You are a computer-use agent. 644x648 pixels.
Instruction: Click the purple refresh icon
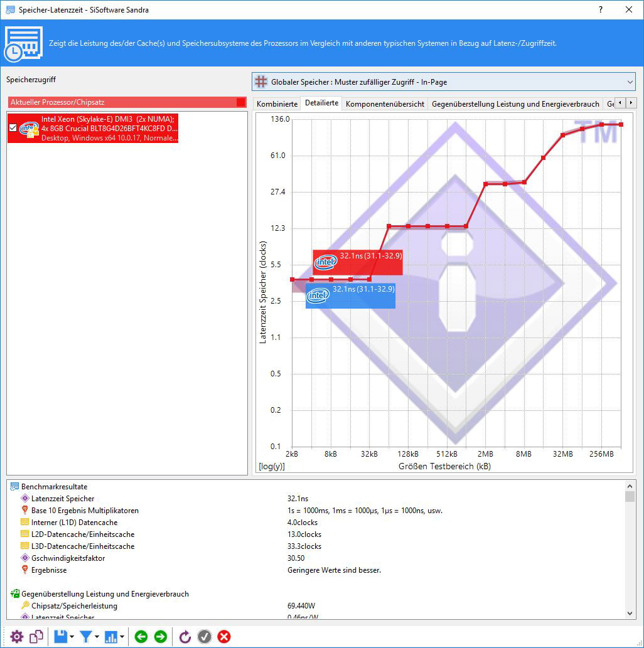tap(185, 637)
